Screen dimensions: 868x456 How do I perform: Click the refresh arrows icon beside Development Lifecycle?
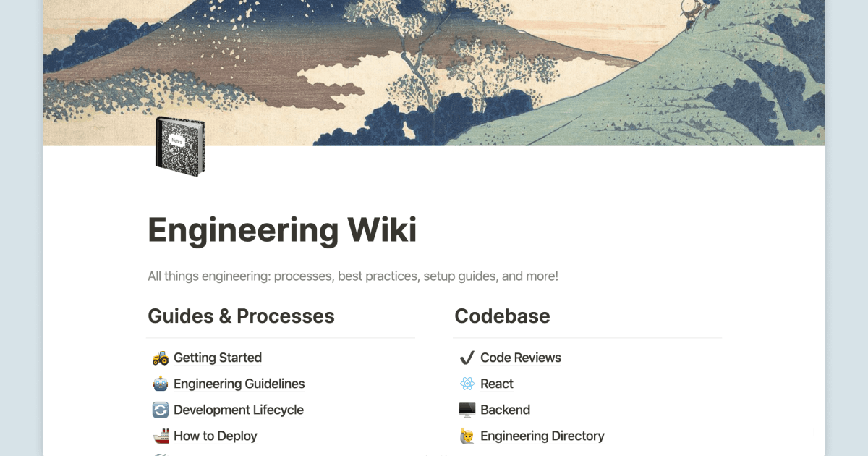click(x=159, y=409)
